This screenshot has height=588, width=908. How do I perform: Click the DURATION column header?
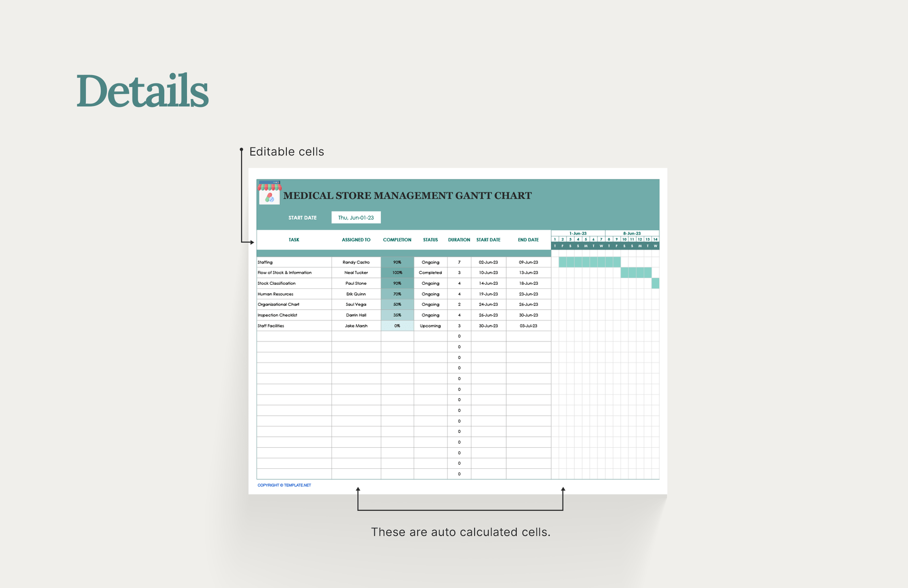(x=459, y=240)
